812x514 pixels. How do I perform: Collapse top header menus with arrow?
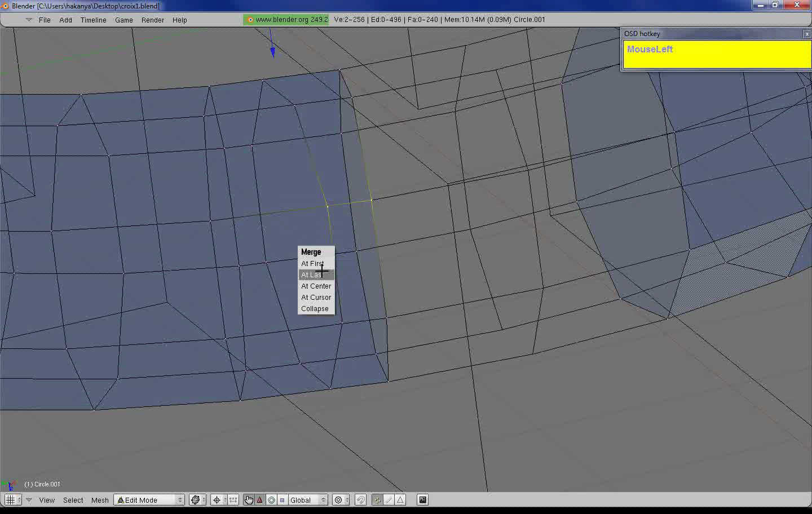pyautogui.click(x=29, y=20)
